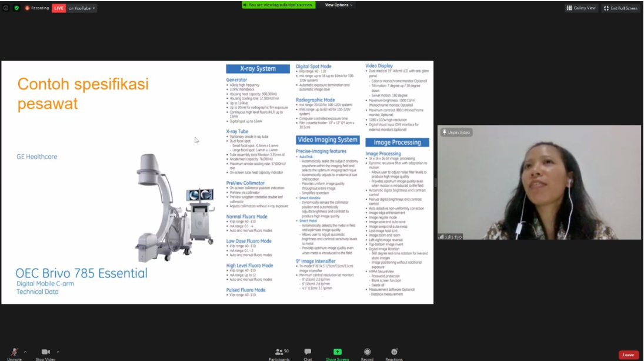
Task: Click the 'X-ray Tube' section heading
Action: pos(237,131)
